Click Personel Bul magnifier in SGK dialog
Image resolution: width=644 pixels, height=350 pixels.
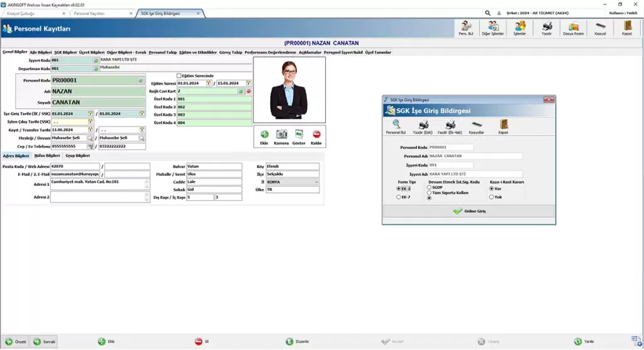pyautogui.click(x=396, y=127)
